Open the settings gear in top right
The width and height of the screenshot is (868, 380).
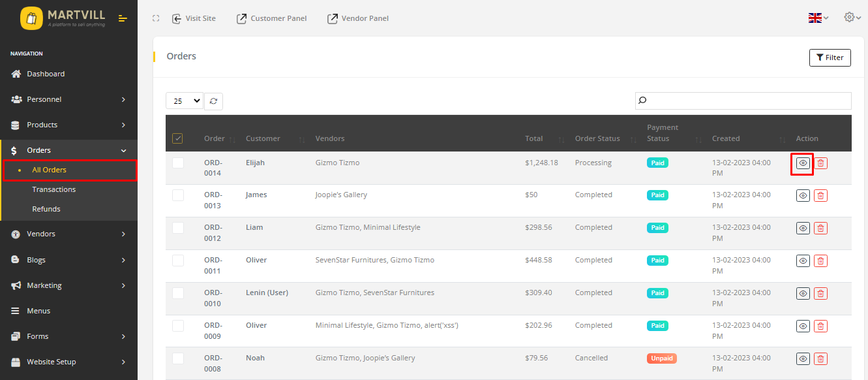pos(852,18)
